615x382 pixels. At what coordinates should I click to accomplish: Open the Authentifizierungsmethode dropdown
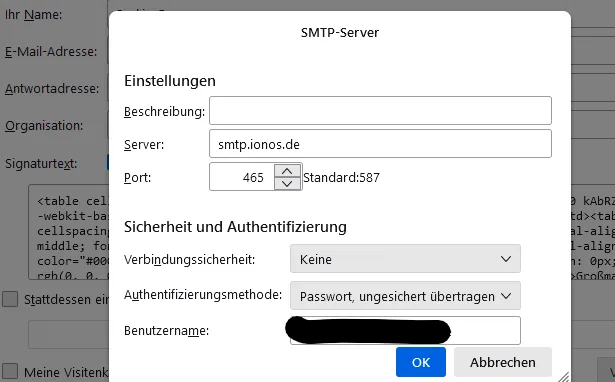pyautogui.click(x=405, y=296)
